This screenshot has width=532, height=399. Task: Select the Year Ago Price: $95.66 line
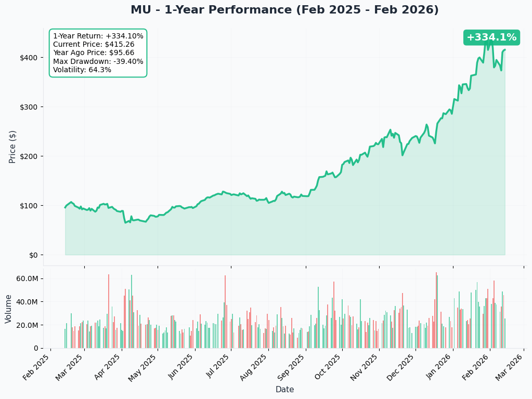tap(94, 53)
